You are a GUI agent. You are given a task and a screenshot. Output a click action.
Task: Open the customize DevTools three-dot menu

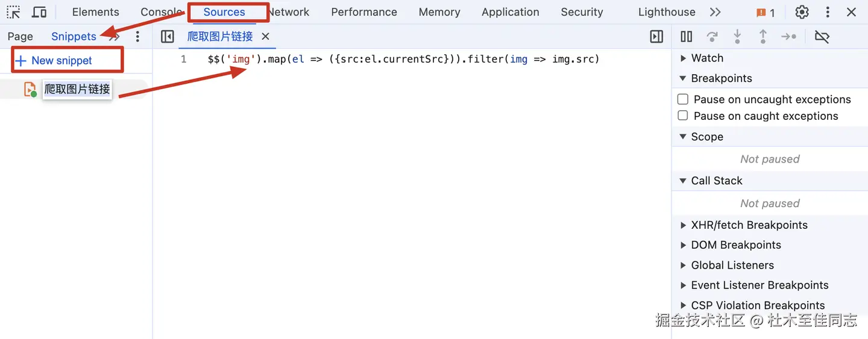828,12
